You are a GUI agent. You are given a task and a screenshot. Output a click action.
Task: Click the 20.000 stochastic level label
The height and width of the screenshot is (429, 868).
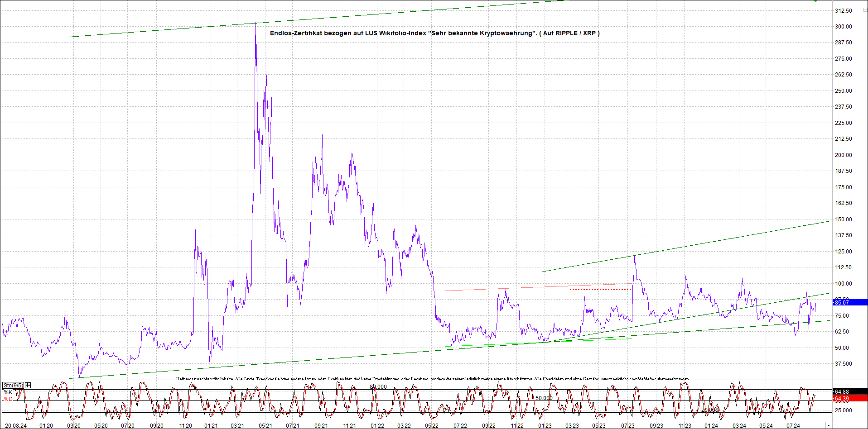pos(710,410)
